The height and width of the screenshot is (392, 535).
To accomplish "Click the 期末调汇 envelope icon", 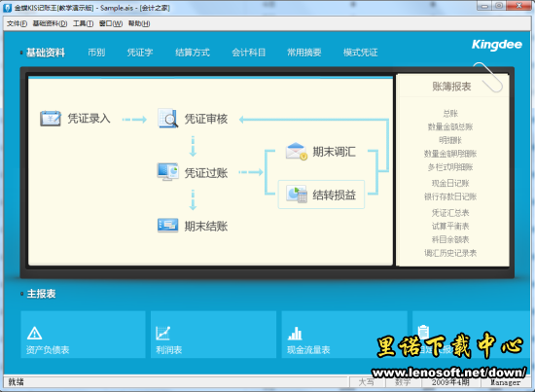I will click(x=297, y=151).
